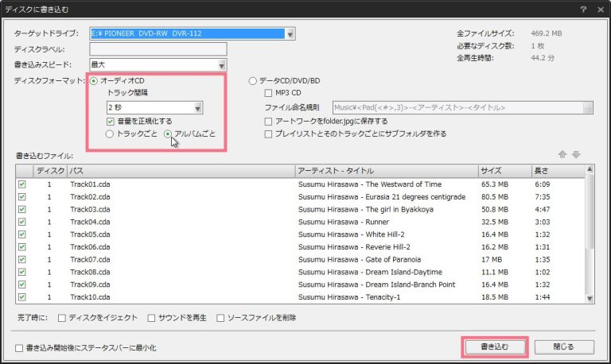Click the ディスクラベル text field
The width and height of the screenshot is (611, 364).
click(158, 49)
